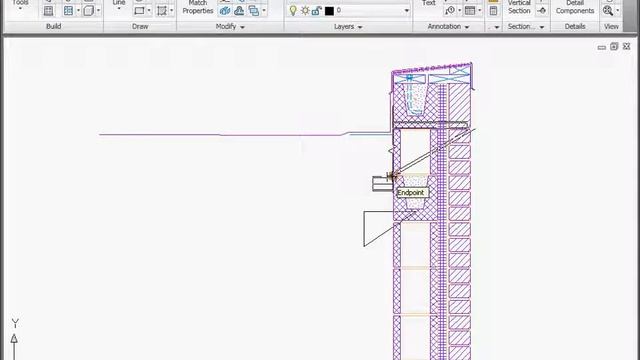Select the box mass element icon
This screenshot has width=640, height=360.
click(x=89, y=11)
